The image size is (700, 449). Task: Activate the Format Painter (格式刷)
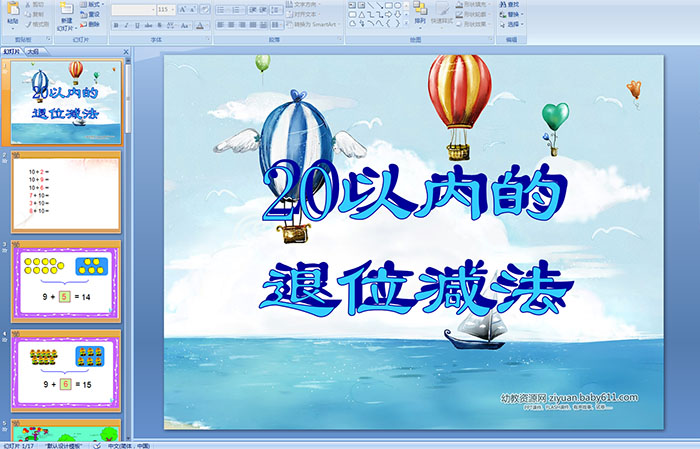pyautogui.click(x=37, y=24)
